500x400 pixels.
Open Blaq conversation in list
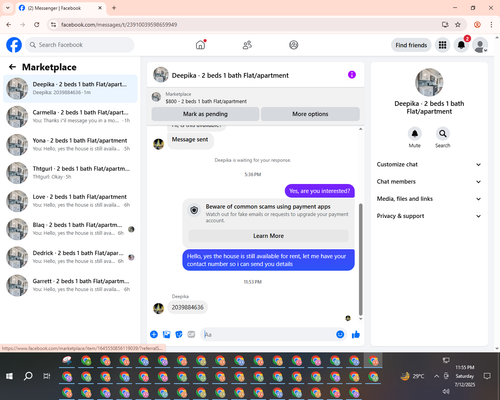pos(70,229)
